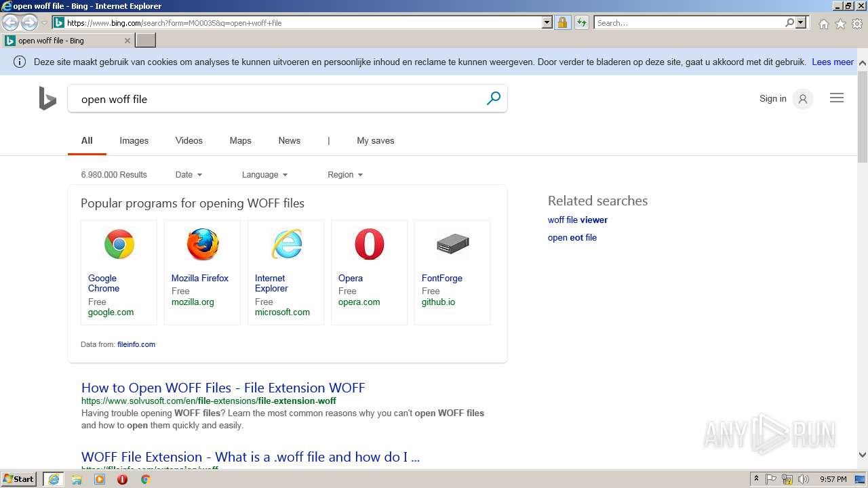Click the cookie notice info icon
The image size is (868, 488).
[20, 62]
